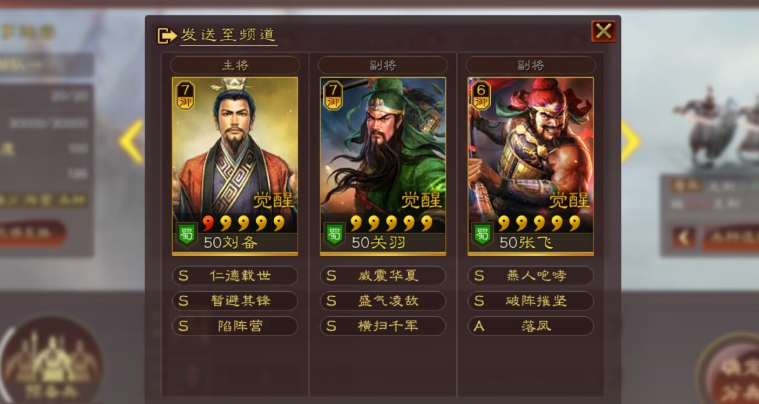Select the 仁德载世 skill
759x404 pixels.
tap(235, 276)
